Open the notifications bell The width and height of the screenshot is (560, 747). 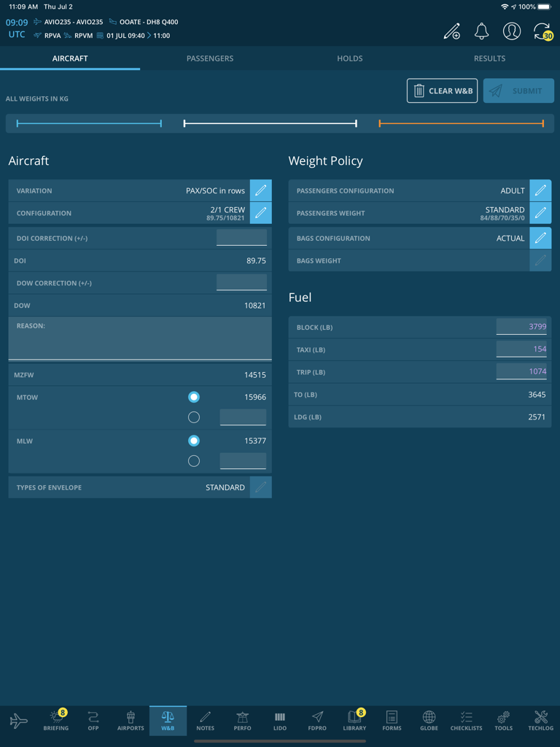click(481, 31)
